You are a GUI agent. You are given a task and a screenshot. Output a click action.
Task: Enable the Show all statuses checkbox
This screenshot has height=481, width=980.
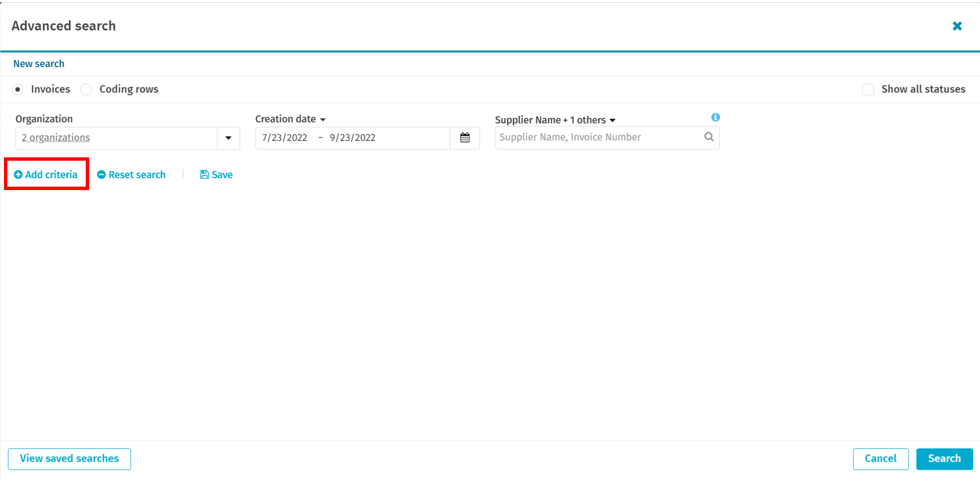pyautogui.click(x=868, y=89)
